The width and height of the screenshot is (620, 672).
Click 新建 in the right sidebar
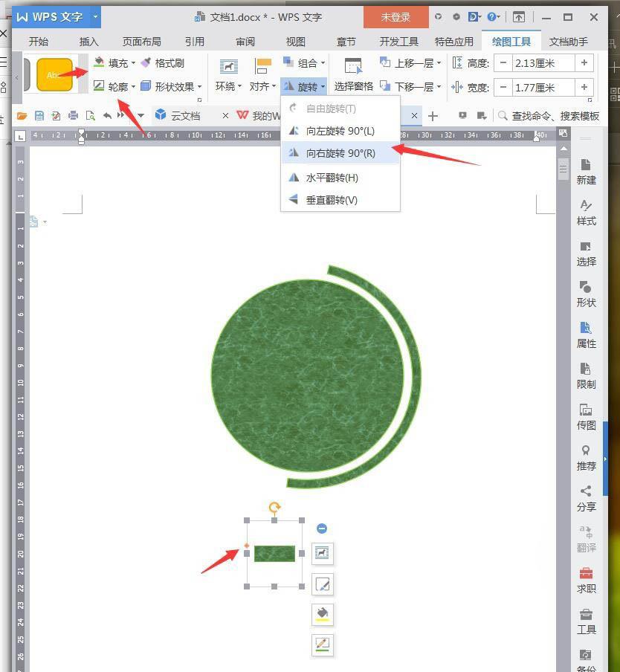click(586, 172)
